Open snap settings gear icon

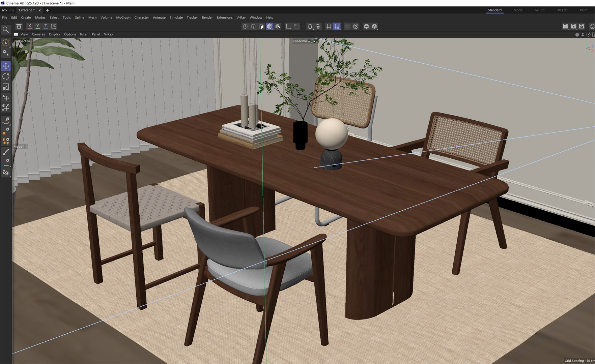pyautogui.click(x=318, y=26)
